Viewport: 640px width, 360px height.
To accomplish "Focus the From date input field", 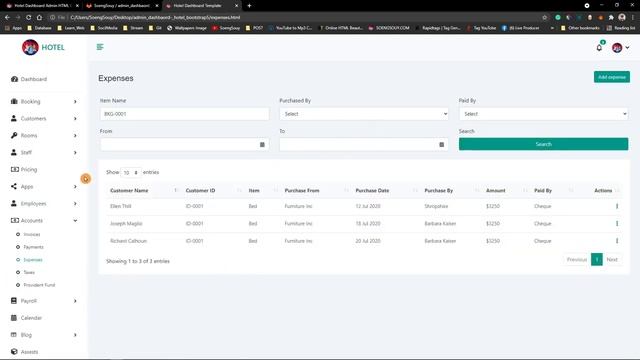I will (x=184, y=144).
